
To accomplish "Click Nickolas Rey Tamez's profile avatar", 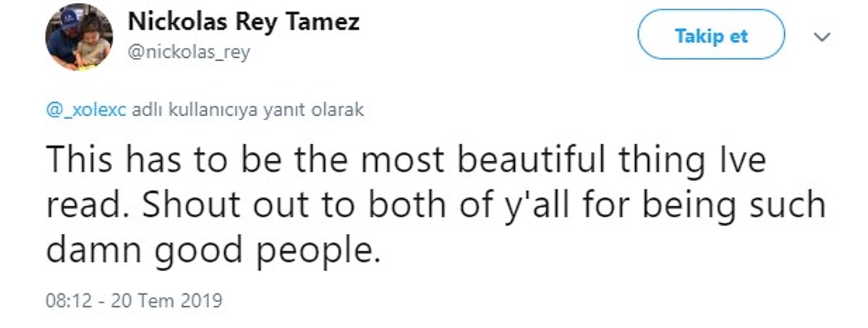I will point(80,38).
